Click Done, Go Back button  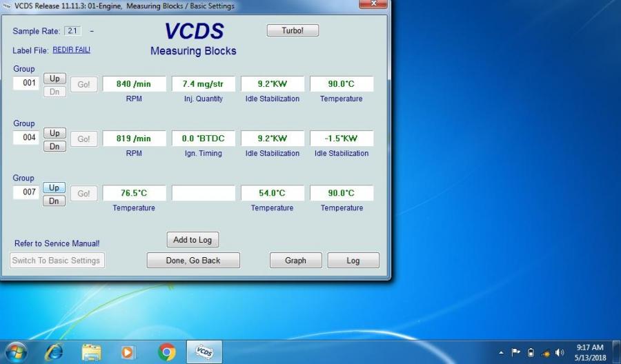(193, 261)
